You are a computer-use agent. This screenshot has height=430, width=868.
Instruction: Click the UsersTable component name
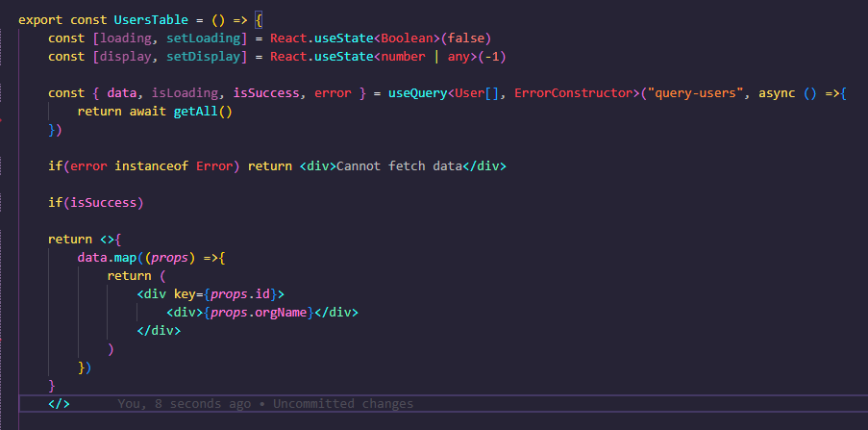[151, 20]
